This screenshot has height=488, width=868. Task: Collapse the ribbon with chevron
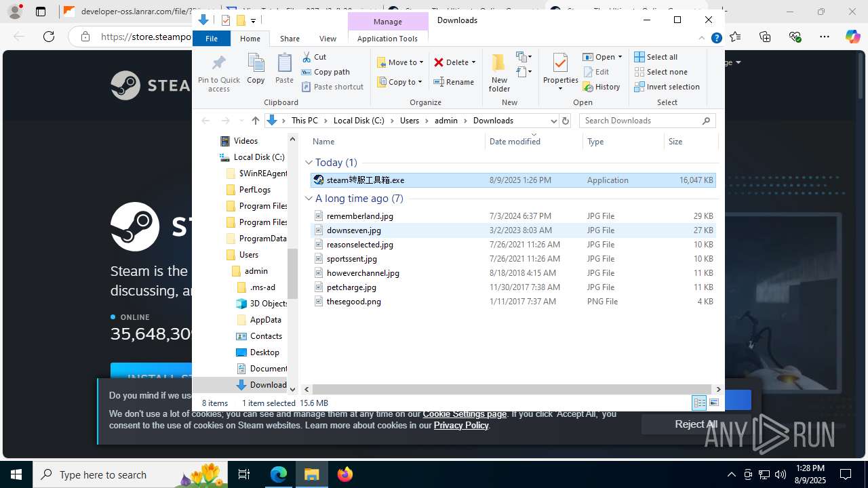[x=702, y=39]
